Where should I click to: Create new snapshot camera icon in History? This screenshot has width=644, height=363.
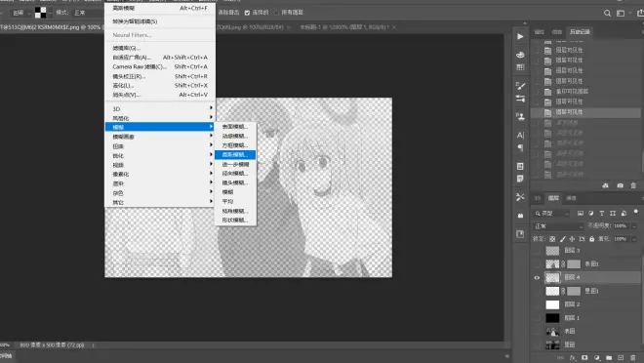[x=620, y=185]
